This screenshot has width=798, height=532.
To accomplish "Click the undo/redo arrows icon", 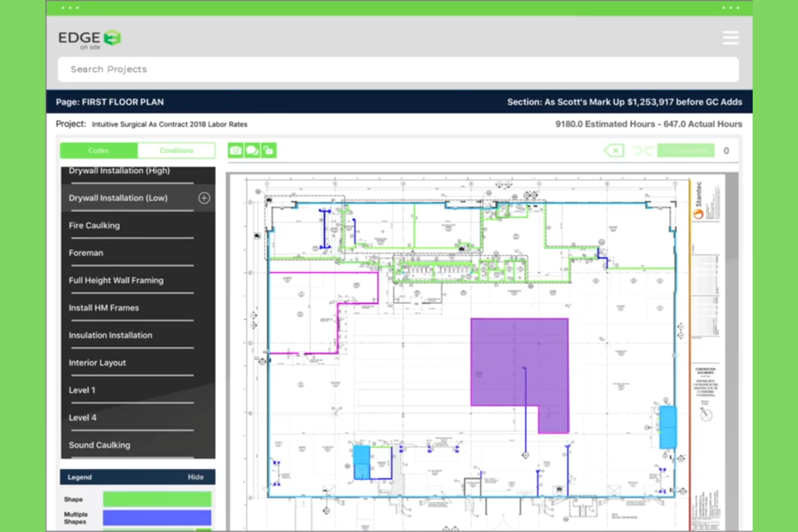I will tap(643, 150).
